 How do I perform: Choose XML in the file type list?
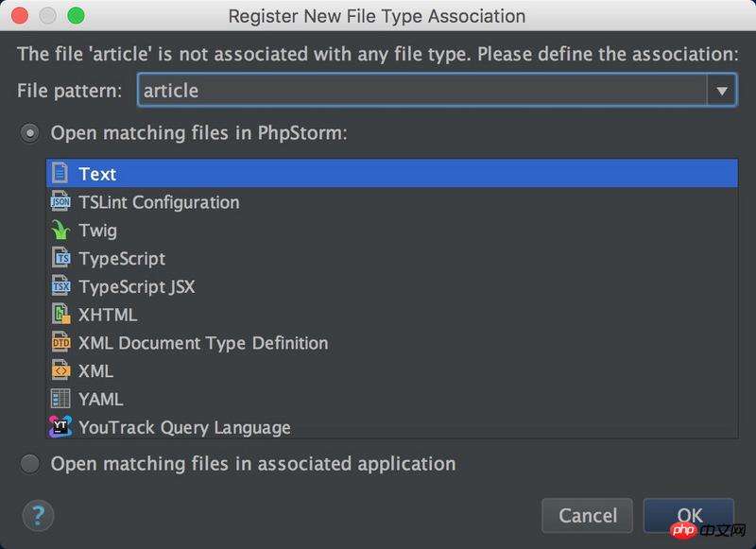coord(95,371)
